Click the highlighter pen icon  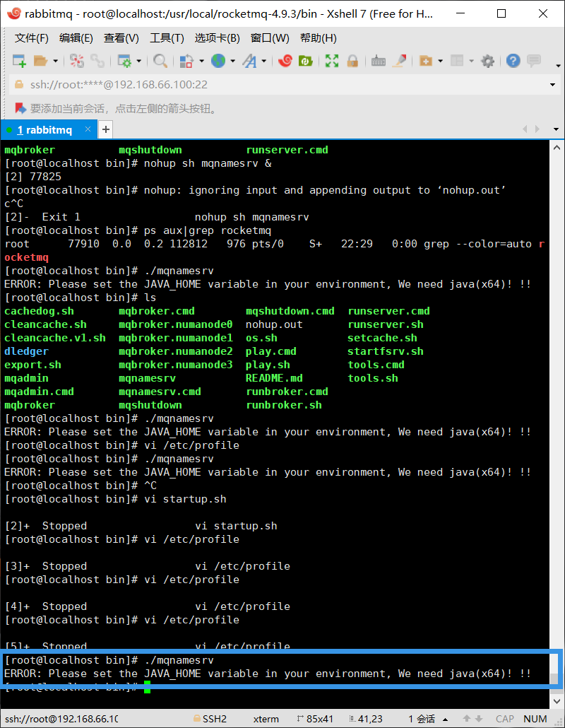pos(400,61)
